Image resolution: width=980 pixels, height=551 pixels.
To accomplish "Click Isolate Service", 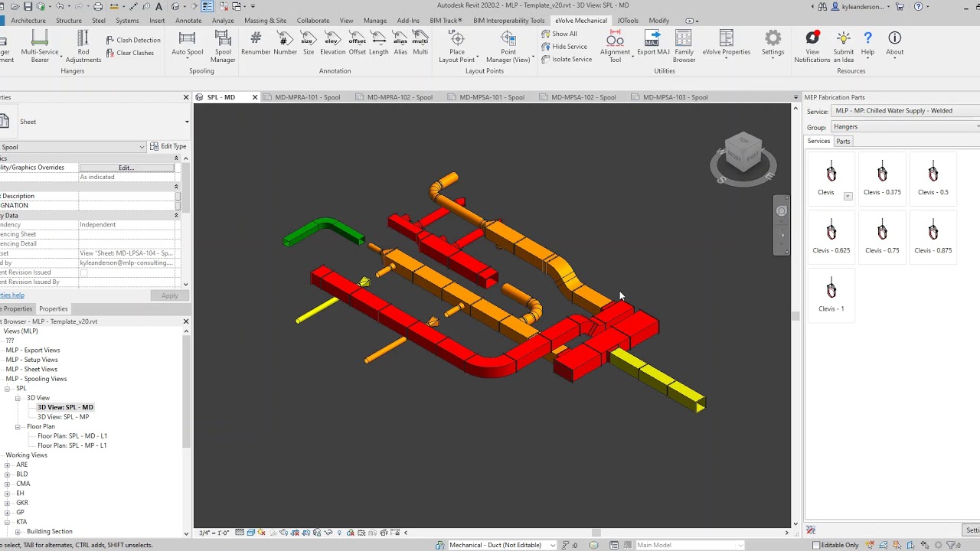I will (566, 60).
